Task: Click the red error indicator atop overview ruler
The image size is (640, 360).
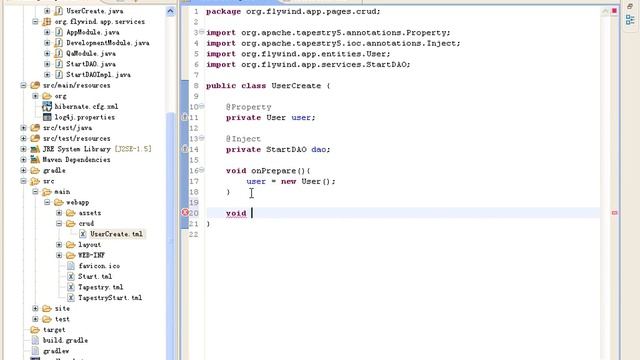Action: 614,11
